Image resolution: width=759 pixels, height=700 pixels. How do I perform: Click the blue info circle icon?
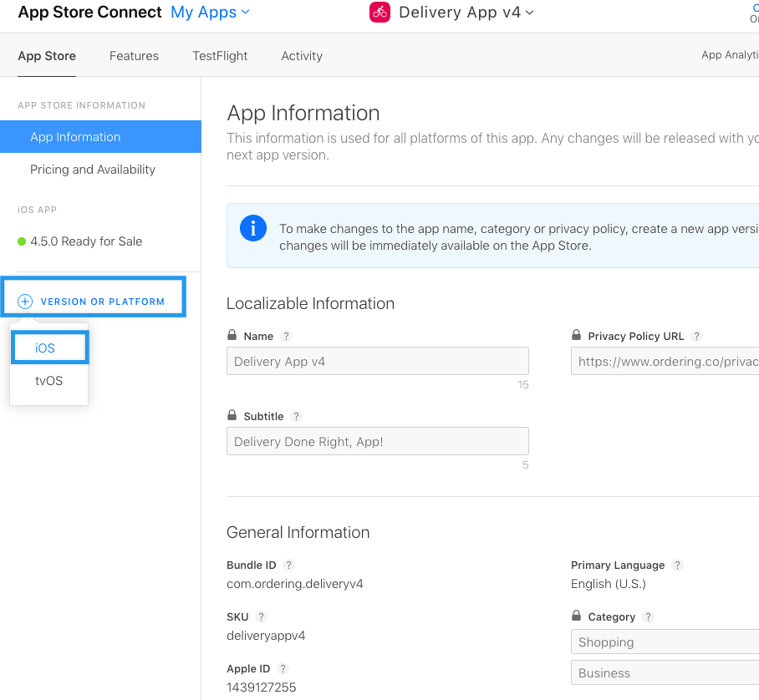(253, 228)
